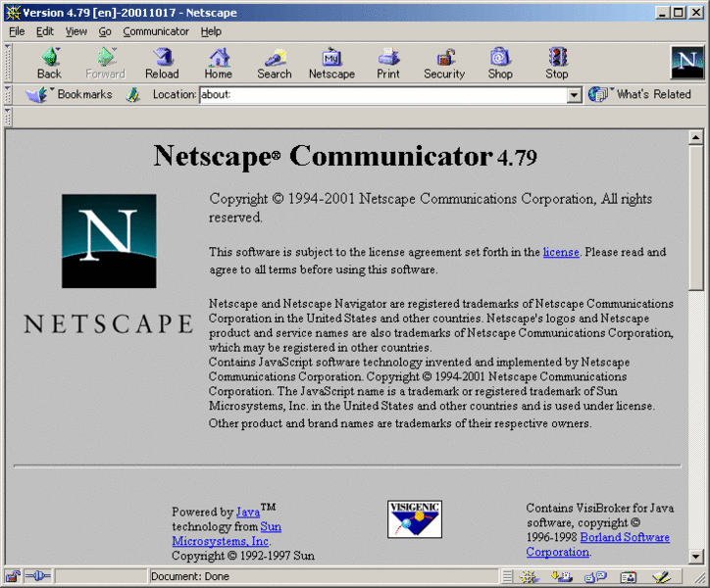Open Newsgroups from the component bar
Image resolution: width=710 pixels, height=588 pixels.
[x=595, y=576]
